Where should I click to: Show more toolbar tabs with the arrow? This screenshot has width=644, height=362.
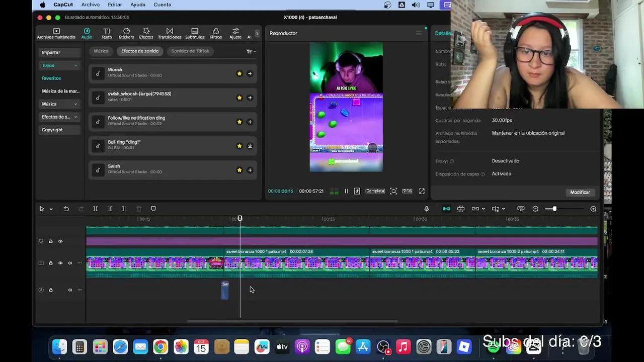[257, 34]
